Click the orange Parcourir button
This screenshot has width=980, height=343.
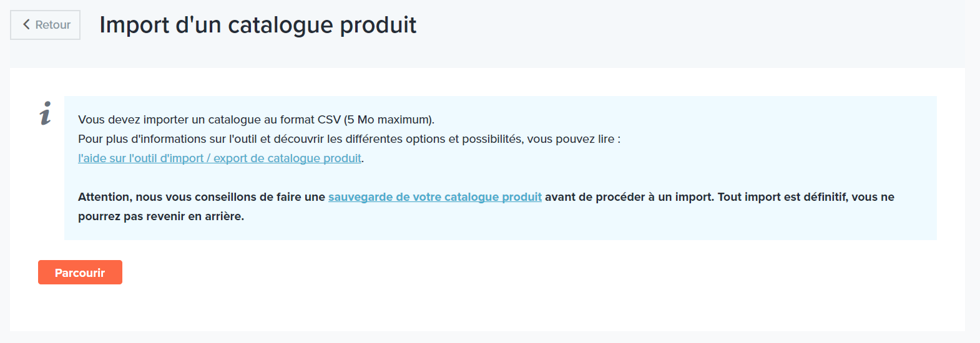coord(80,273)
